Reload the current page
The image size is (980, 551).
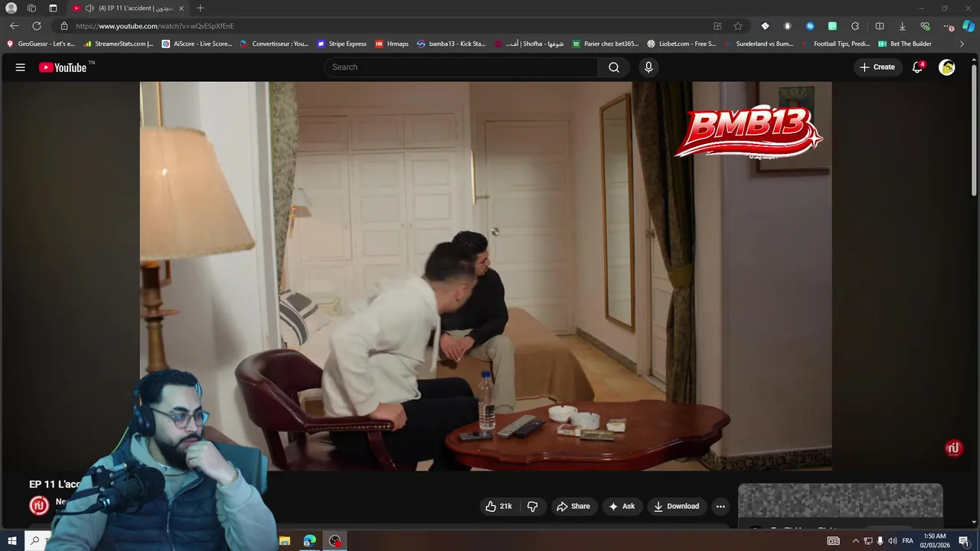tap(37, 26)
